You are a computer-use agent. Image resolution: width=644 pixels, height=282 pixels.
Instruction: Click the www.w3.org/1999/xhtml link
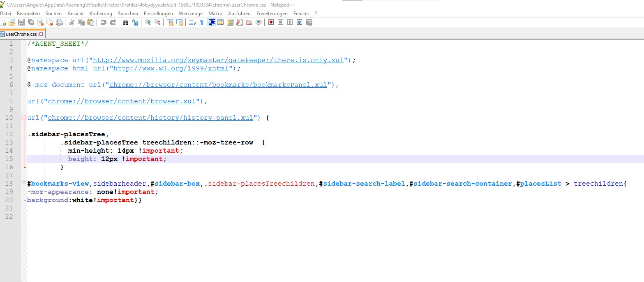pos(171,68)
